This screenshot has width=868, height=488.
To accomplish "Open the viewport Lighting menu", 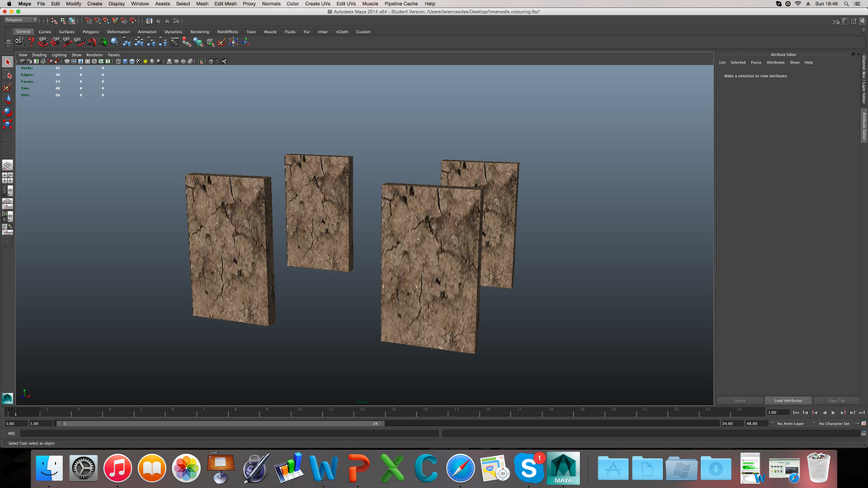I will point(59,55).
